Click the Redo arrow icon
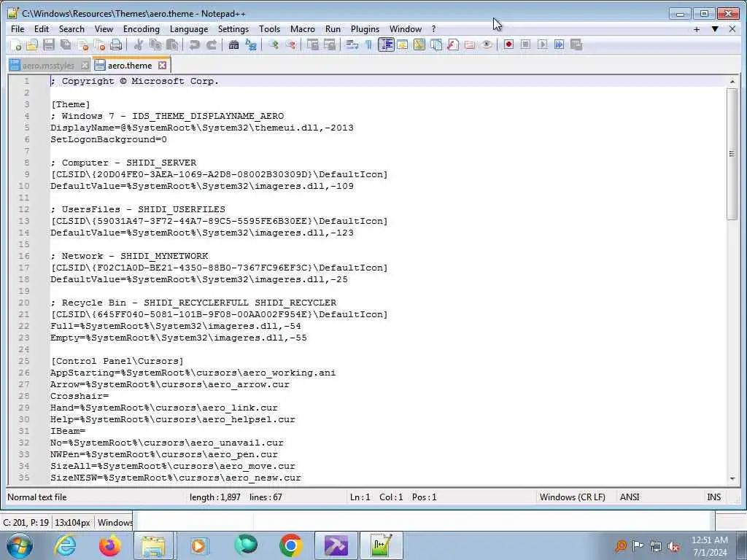The width and height of the screenshot is (747, 560). [x=212, y=44]
